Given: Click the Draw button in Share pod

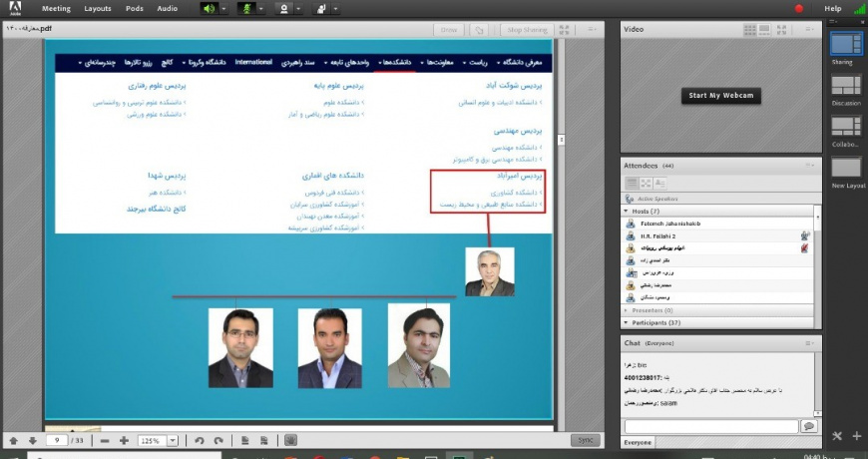Looking at the screenshot, I should (449, 30).
